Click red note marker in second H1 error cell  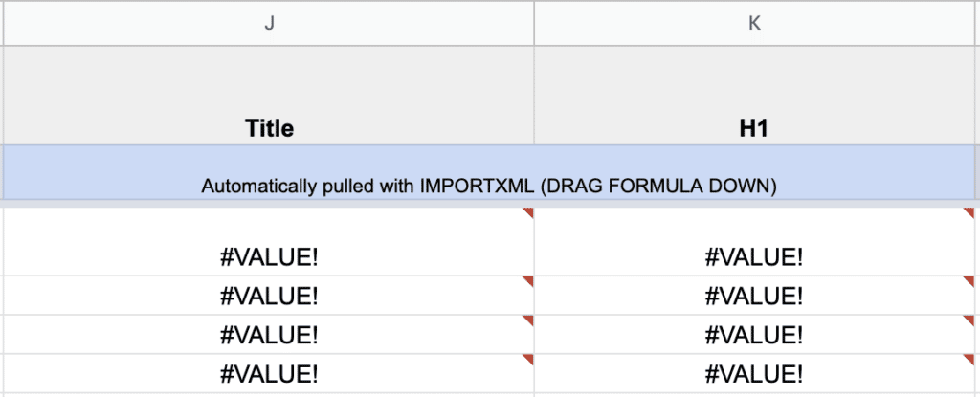point(969,281)
